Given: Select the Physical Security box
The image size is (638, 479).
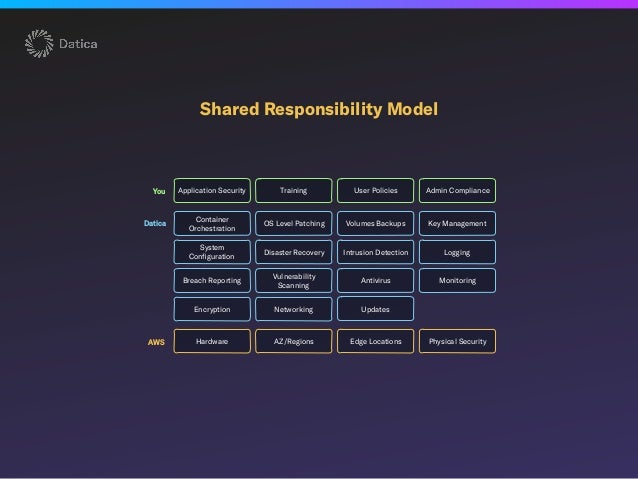Looking at the screenshot, I should click(x=457, y=341).
